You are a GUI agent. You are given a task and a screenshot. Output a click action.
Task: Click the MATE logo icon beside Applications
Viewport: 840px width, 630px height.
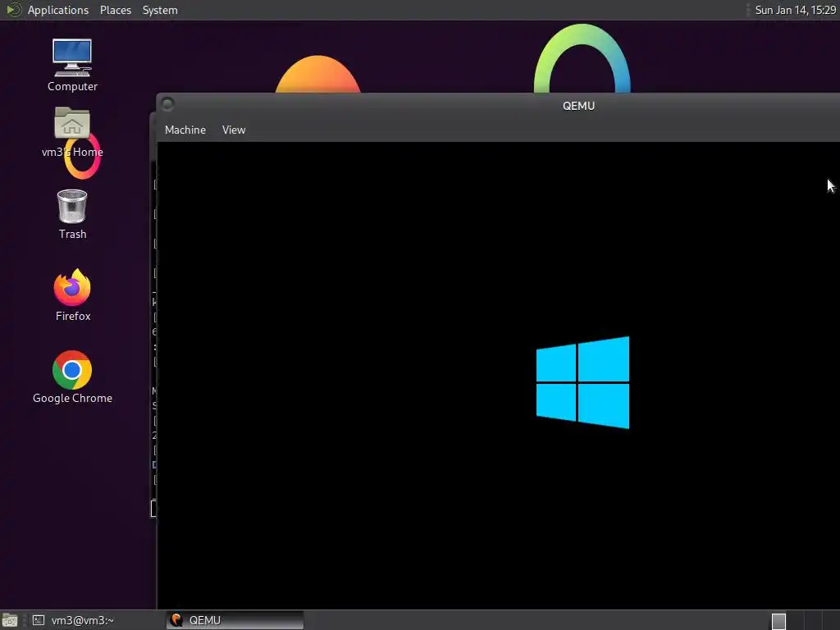point(13,10)
